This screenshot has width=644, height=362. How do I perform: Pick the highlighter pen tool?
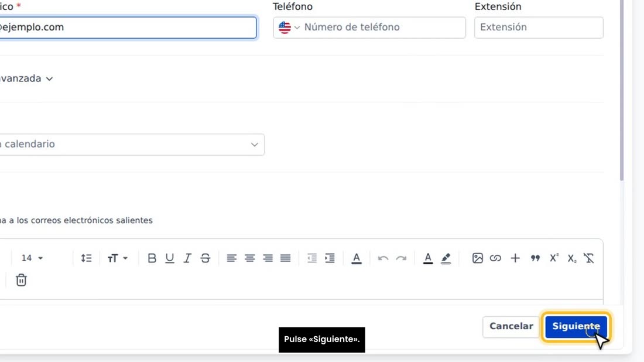pyautogui.click(x=446, y=258)
